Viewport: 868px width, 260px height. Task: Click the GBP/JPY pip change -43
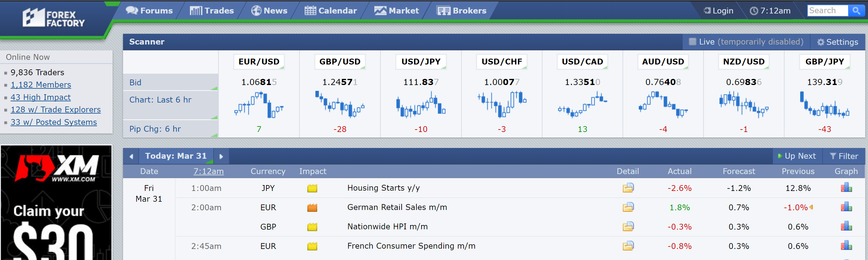[824, 129]
